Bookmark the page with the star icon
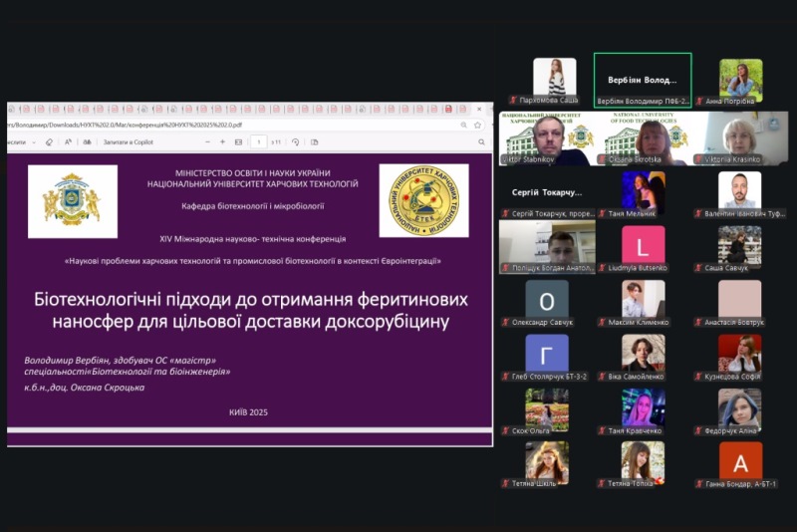Image resolution: width=797 pixels, height=532 pixels. (479, 126)
